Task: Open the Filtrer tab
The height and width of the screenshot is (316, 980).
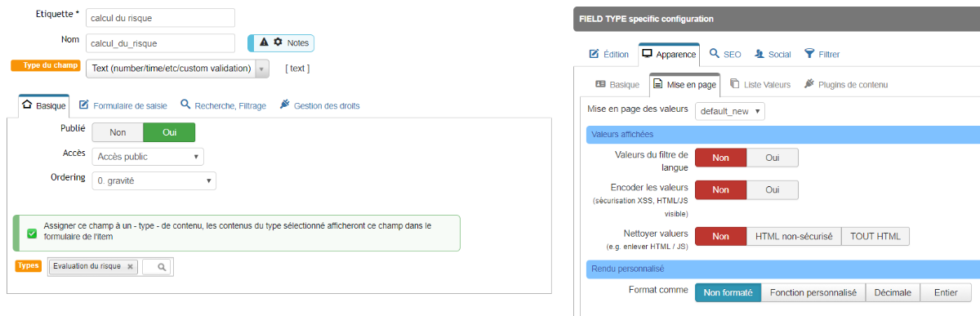Action: coord(822,54)
